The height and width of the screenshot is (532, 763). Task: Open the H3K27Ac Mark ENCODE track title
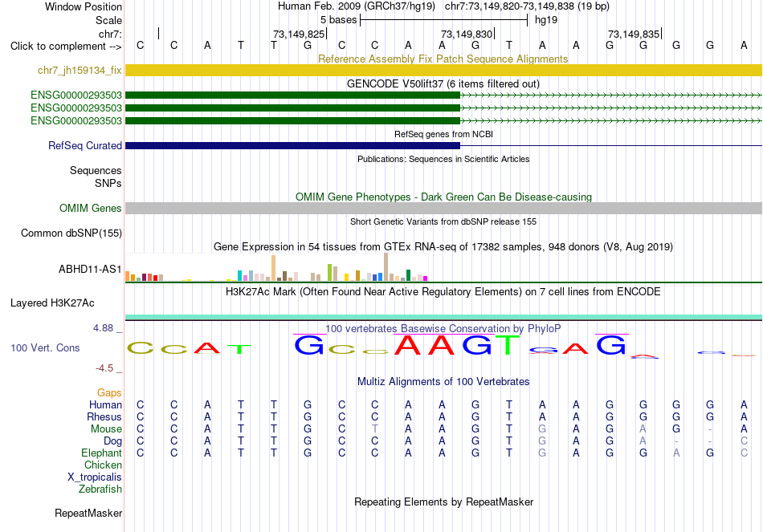pos(443,292)
